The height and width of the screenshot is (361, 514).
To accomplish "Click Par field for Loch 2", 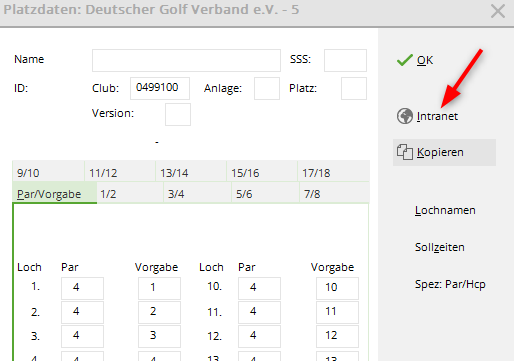I will coord(82,312).
